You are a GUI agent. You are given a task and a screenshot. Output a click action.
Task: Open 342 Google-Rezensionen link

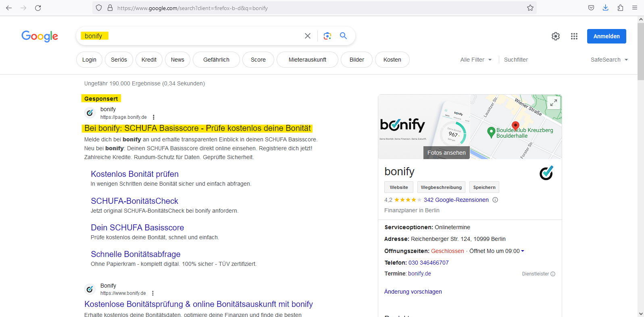pos(456,200)
